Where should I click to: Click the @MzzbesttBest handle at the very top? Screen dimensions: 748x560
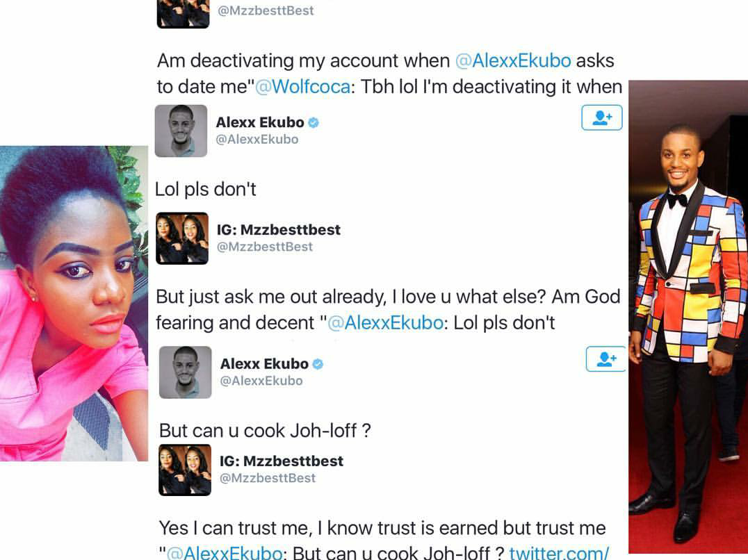(x=266, y=10)
